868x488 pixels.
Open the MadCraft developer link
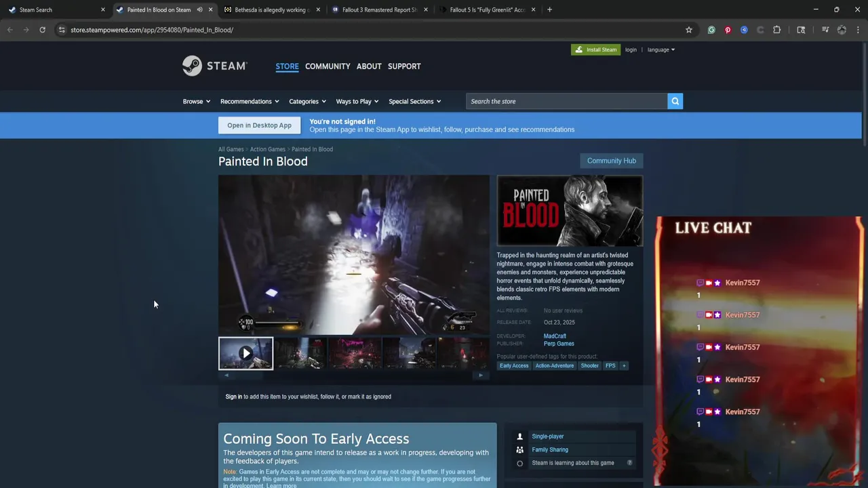coord(554,336)
